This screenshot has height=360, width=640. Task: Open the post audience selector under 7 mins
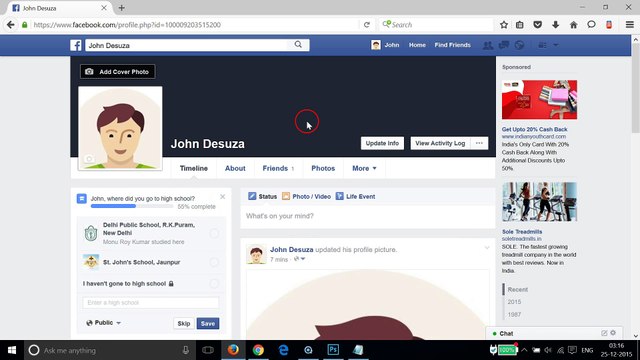click(x=300, y=259)
